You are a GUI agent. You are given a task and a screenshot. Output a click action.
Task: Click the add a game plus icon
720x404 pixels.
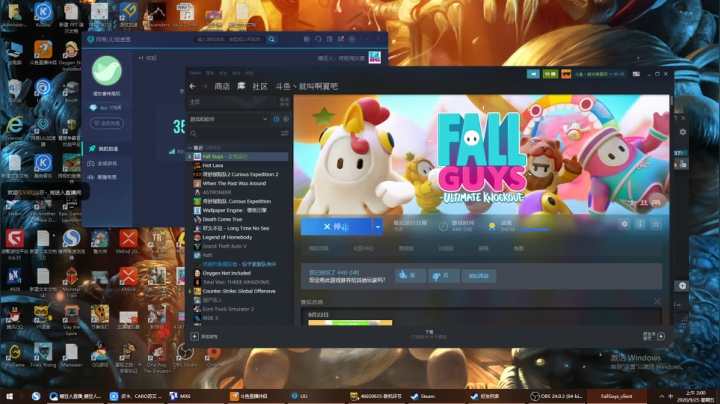(194, 337)
